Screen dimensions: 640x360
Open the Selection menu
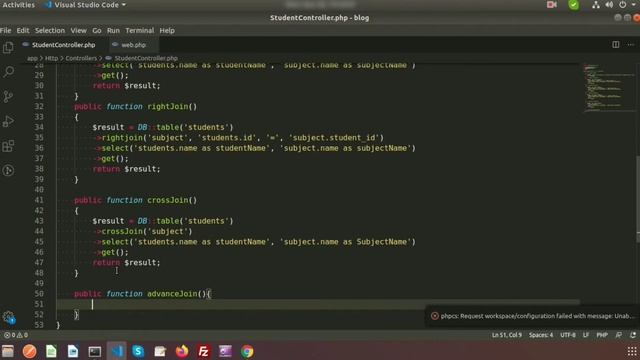50,31
